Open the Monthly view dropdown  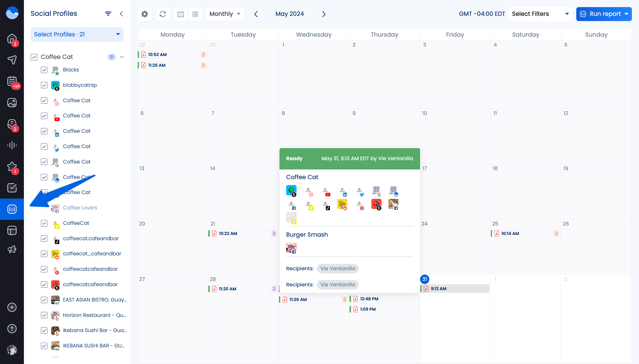point(225,14)
